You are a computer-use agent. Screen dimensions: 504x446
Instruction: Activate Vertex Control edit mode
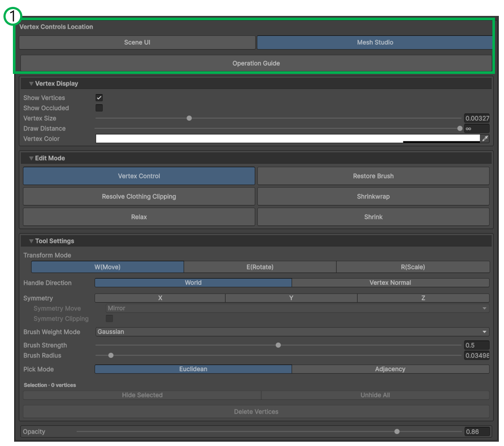pyautogui.click(x=139, y=176)
